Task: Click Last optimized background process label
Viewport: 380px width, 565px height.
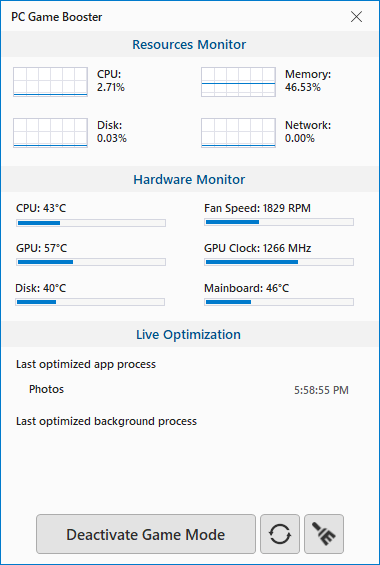Action: [x=106, y=421]
